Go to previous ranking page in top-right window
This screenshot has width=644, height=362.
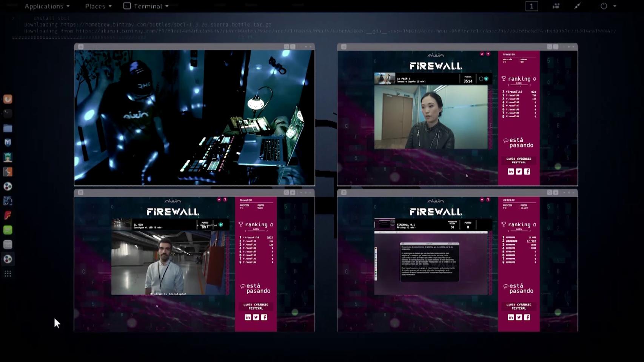pos(508,85)
